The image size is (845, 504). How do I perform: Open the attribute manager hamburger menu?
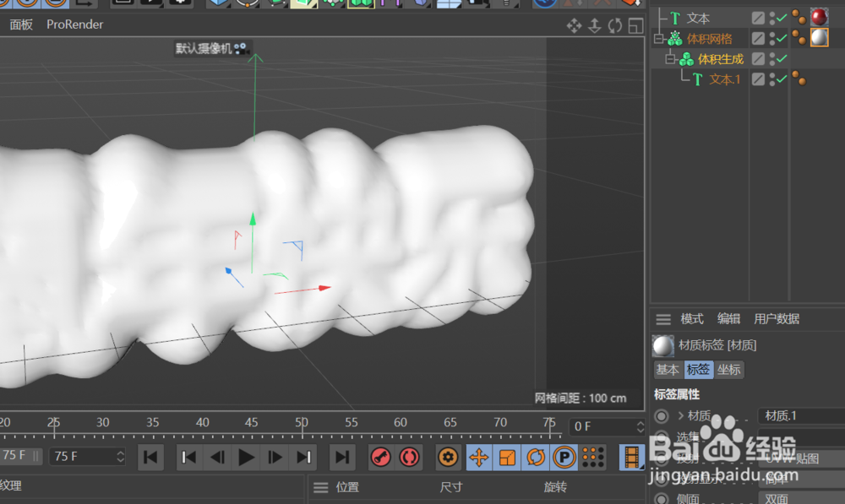[x=663, y=319]
